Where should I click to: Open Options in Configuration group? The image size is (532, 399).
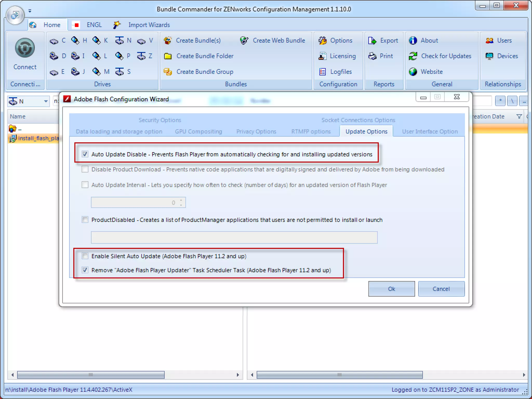(335, 41)
